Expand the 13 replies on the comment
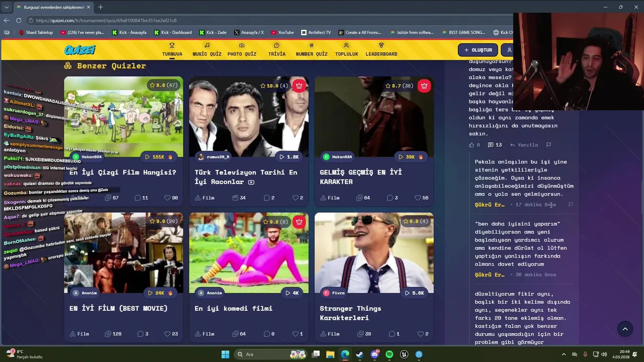Screen dimensions: 644x362 coord(495,145)
